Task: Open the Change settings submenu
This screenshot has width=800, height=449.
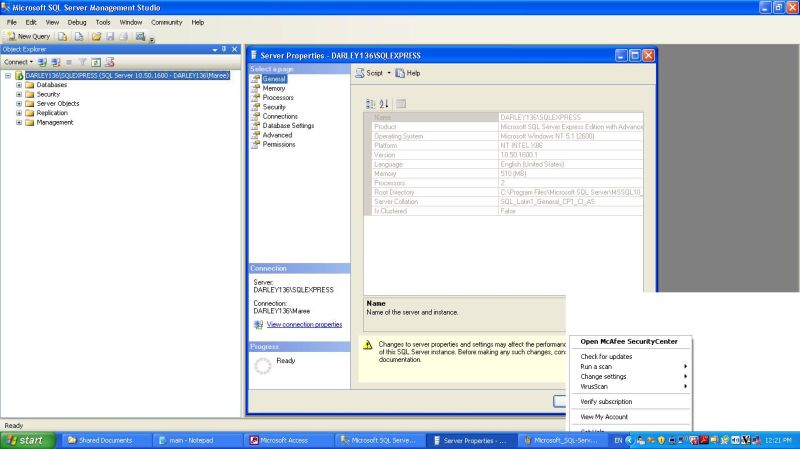Action: (631, 377)
